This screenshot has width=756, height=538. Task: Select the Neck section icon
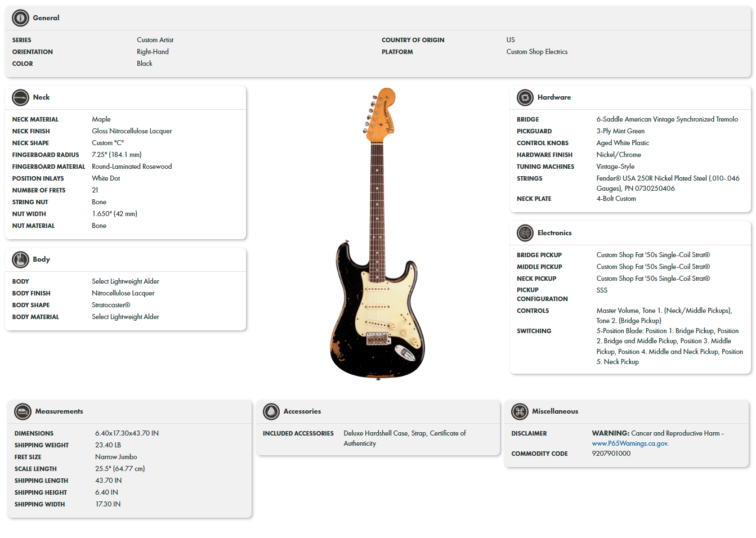[21, 97]
